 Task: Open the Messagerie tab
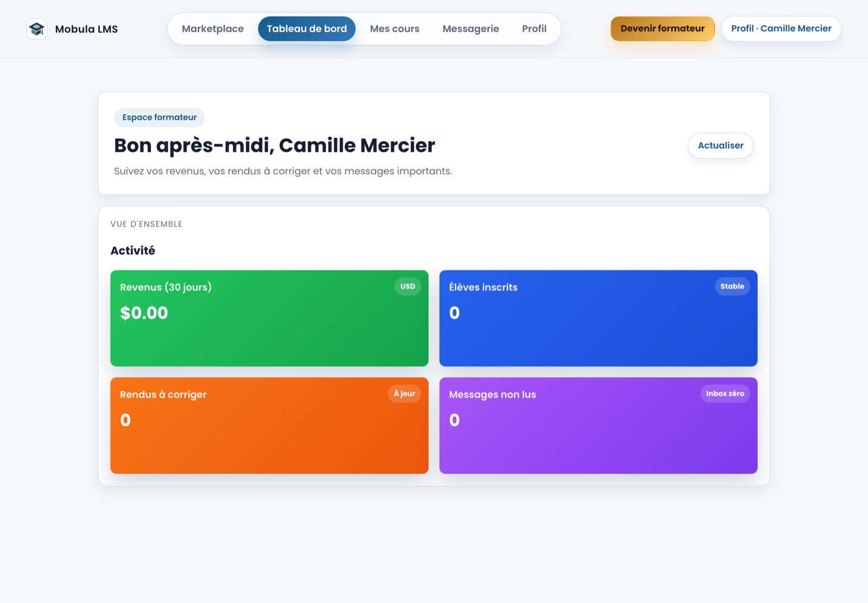[470, 29]
